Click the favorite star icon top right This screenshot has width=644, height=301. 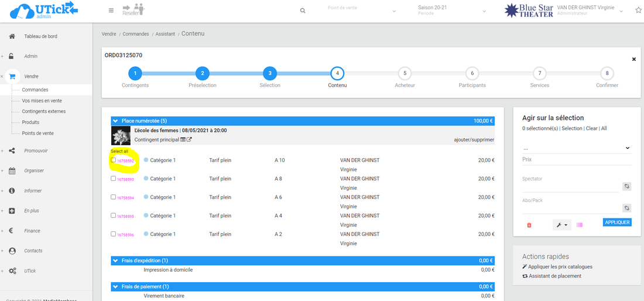[638, 11]
